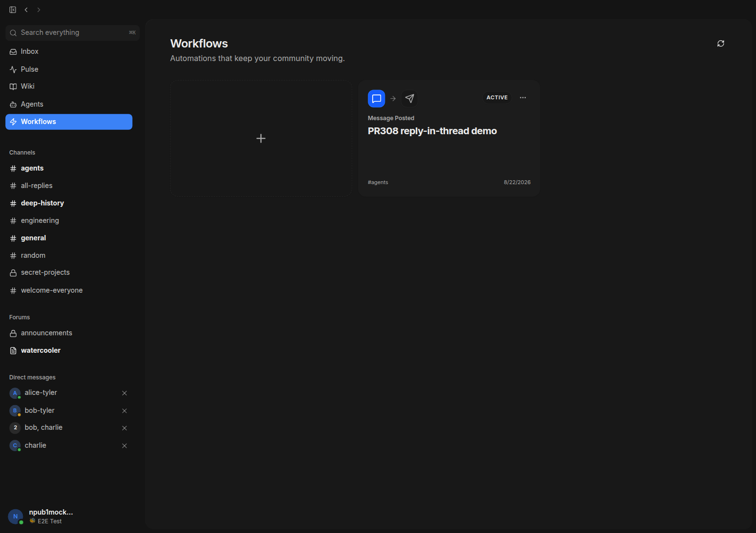The width and height of the screenshot is (756, 533).
Task: Close the bob-tyler conversation
Action: pyautogui.click(x=125, y=411)
